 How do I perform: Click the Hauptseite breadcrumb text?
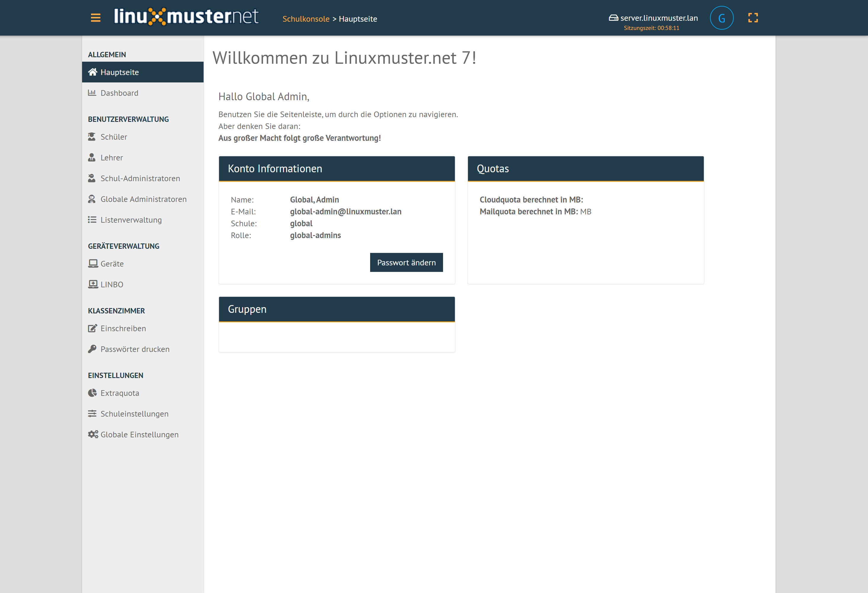tap(357, 19)
